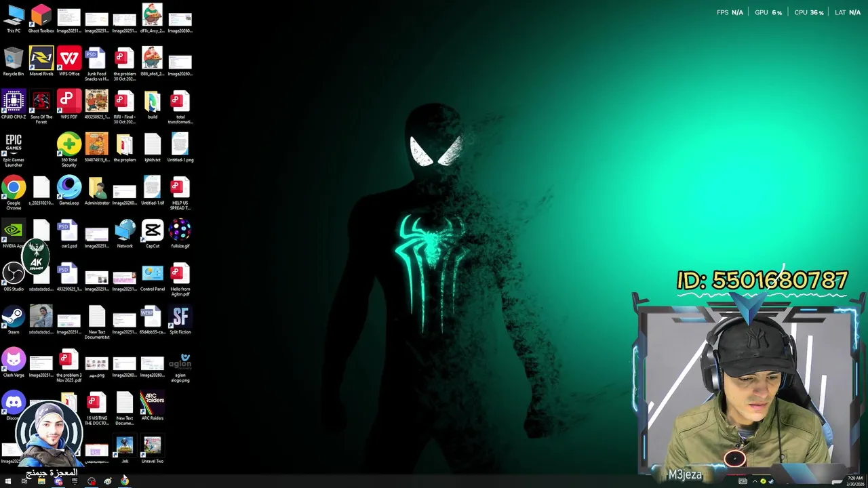Open the taskbar clock showing 7:20 AM

[x=855, y=481]
